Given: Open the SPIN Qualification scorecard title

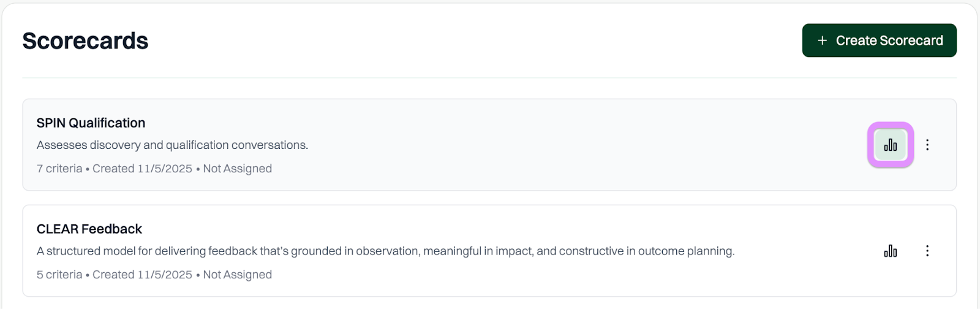Looking at the screenshot, I should (91, 123).
